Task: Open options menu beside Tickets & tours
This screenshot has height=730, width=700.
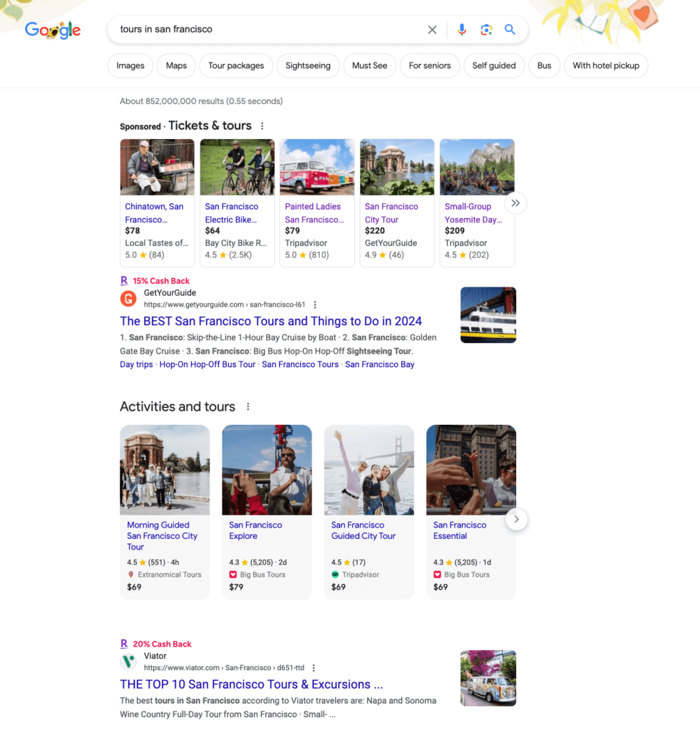Action: point(262,126)
